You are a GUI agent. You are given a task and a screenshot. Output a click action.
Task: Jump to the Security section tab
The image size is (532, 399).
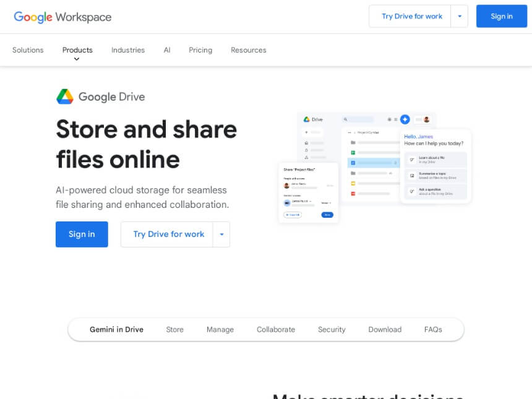332,330
